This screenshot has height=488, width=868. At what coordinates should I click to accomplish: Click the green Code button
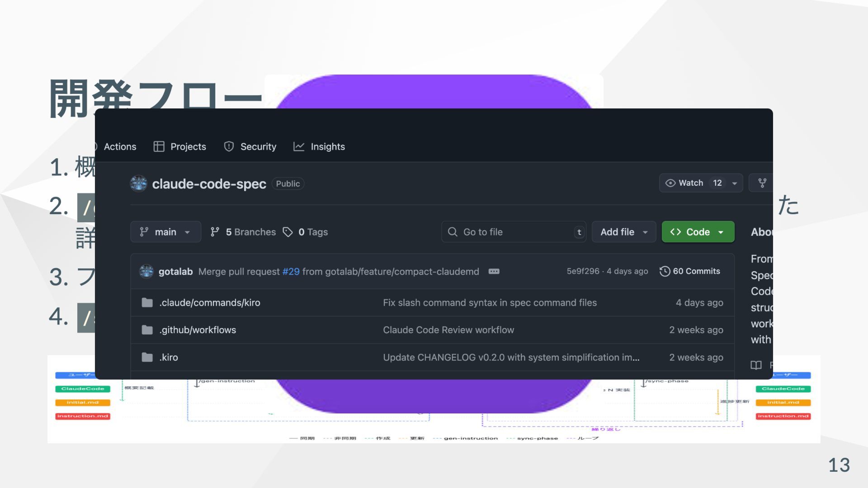coord(698,232)
